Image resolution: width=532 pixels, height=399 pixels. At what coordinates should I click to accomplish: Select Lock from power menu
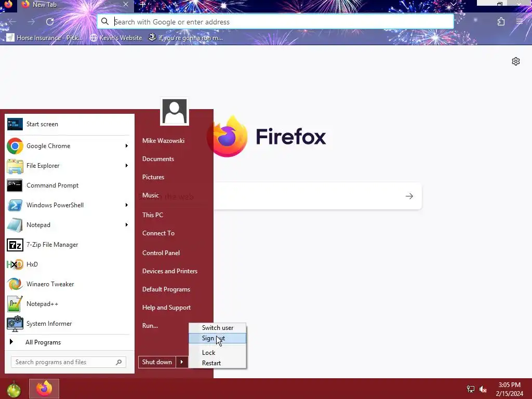coord(218,353)
